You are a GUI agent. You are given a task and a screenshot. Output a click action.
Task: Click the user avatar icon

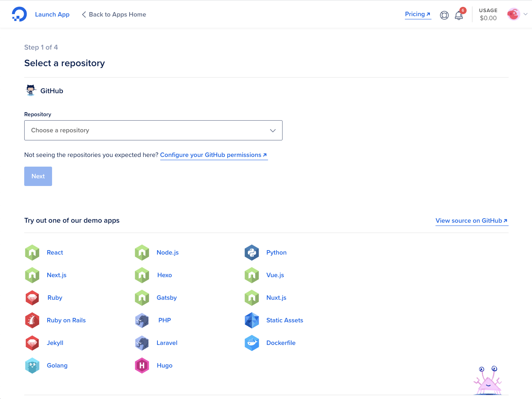pos(513,15)
